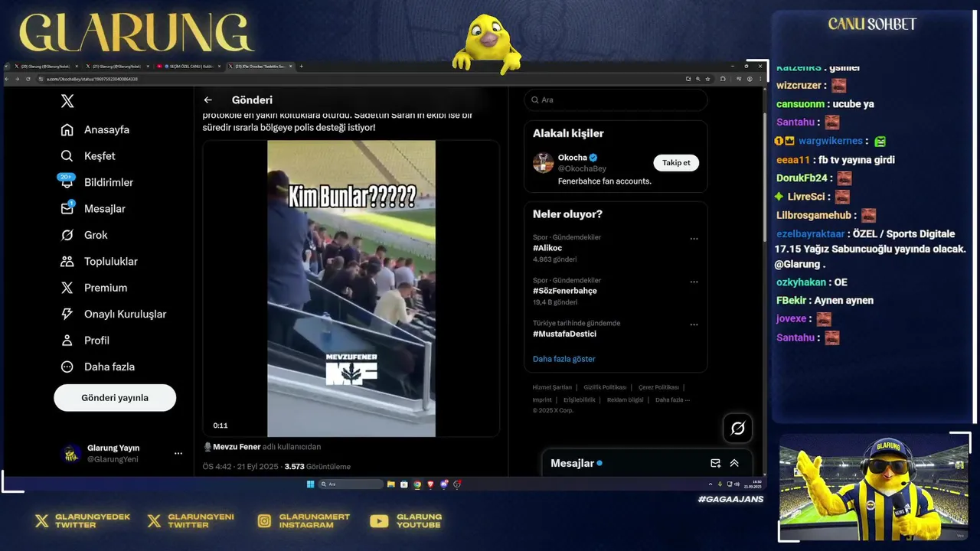The height and width of the screenshot is (551, 980).
Task: Click the Daha fazla circle icon
Action: (x=67, y=367)
